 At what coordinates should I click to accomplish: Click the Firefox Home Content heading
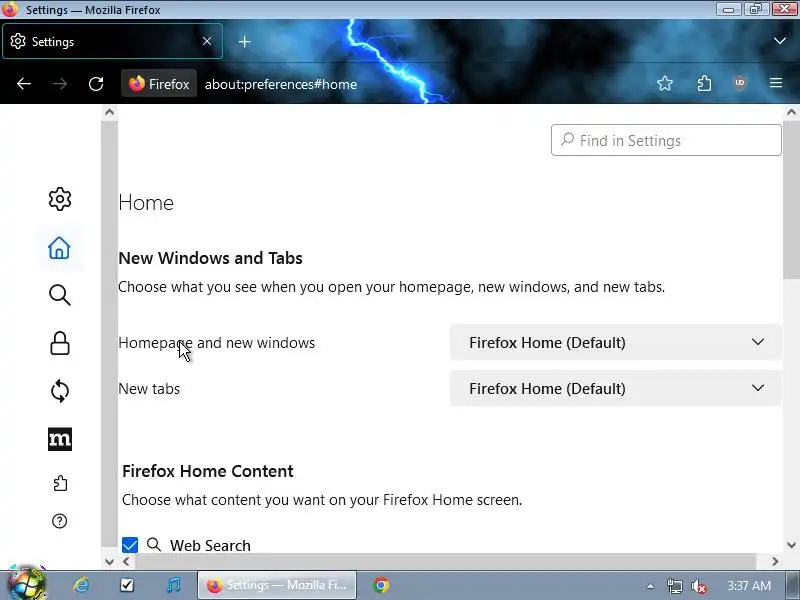pos(208,471)
